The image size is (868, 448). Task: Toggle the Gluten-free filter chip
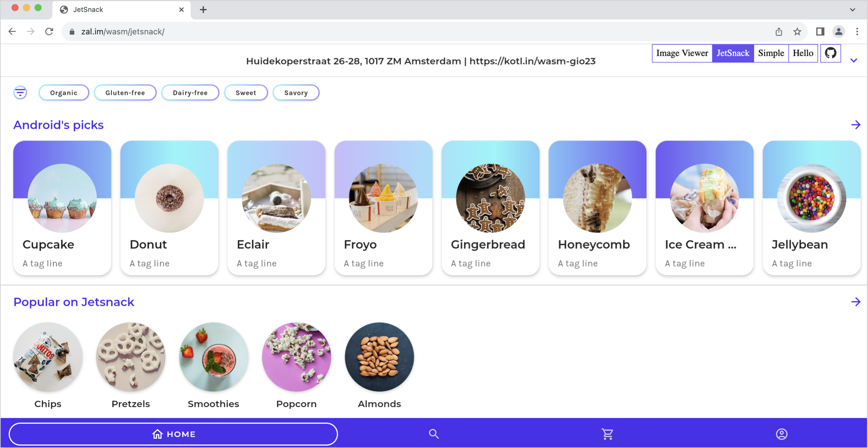(x=124, y=93)
